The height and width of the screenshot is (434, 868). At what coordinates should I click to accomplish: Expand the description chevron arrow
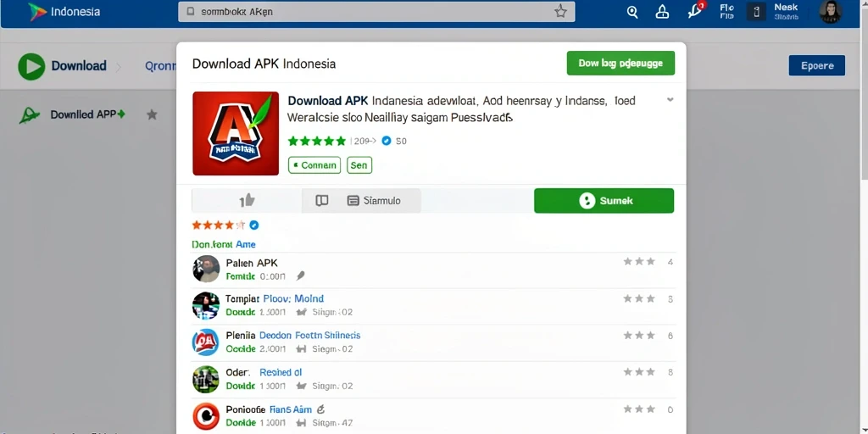[x=670, y=100]
